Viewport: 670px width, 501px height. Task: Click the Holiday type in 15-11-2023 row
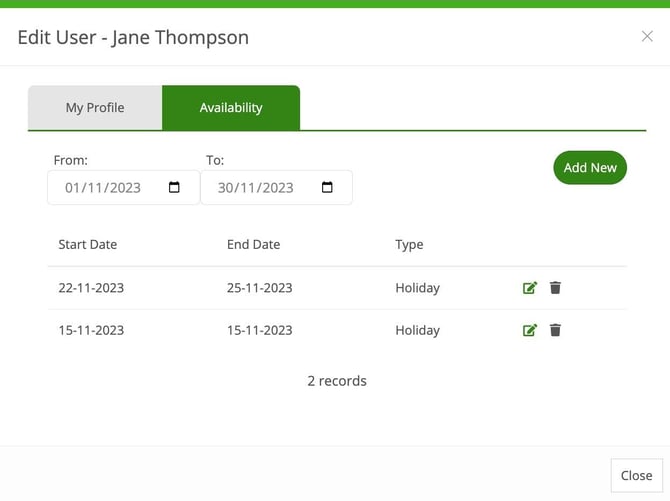(x=417, y=330)
